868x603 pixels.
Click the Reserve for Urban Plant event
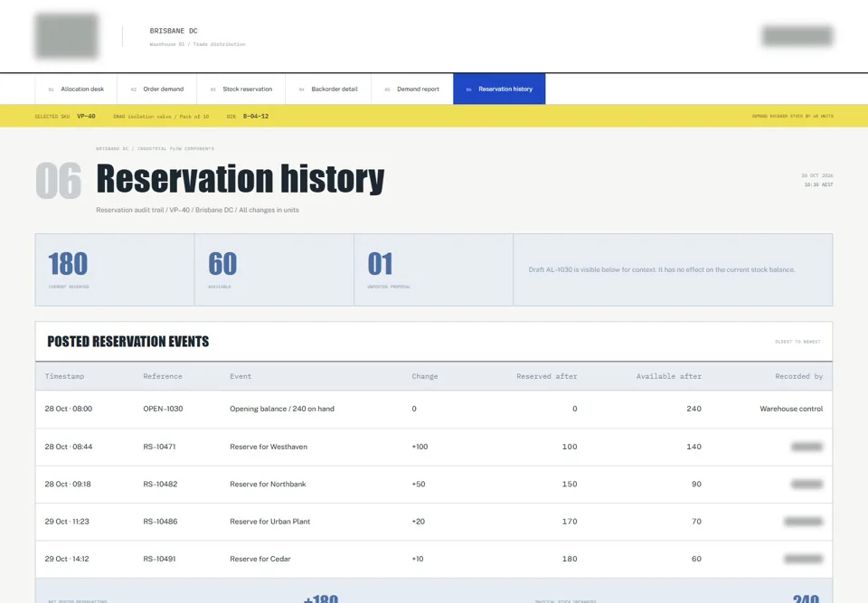pos(270,521)
